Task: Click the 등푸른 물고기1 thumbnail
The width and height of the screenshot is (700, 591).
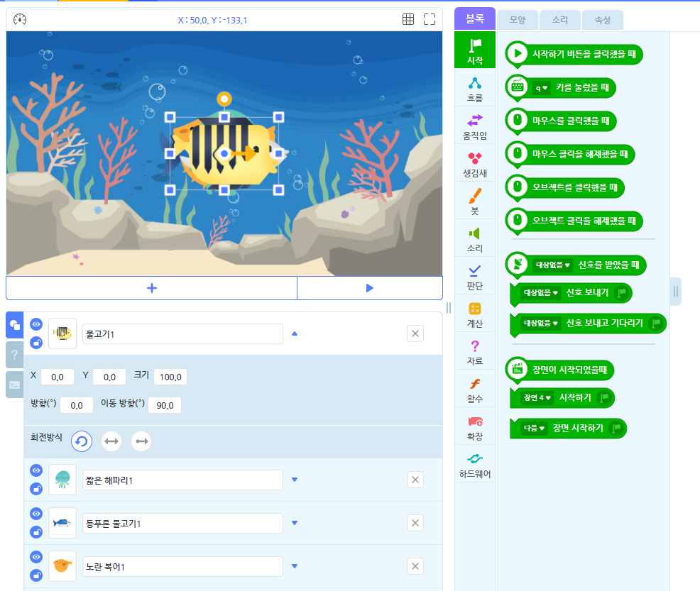Action: point(62,523)
